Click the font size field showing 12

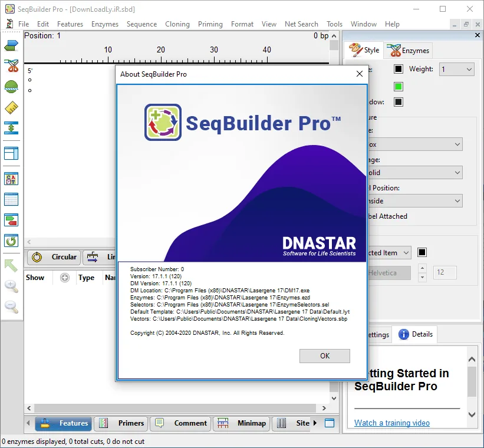tap(445, 272)
